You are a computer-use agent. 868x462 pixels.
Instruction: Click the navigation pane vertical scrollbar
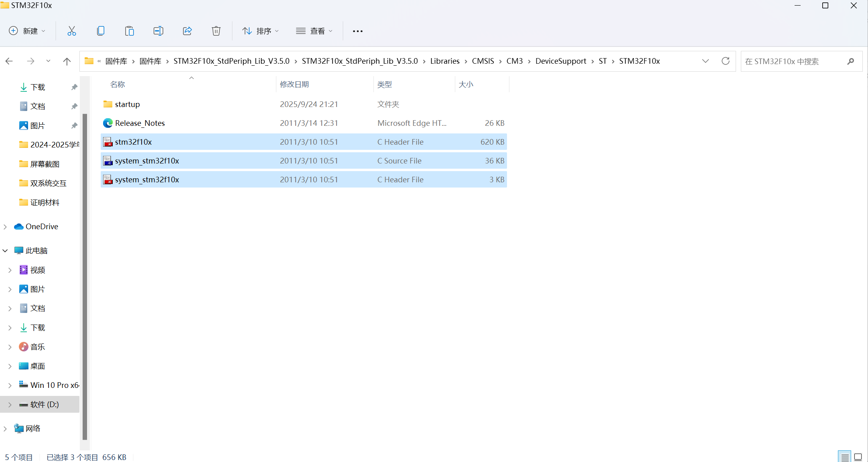[85, 276]
